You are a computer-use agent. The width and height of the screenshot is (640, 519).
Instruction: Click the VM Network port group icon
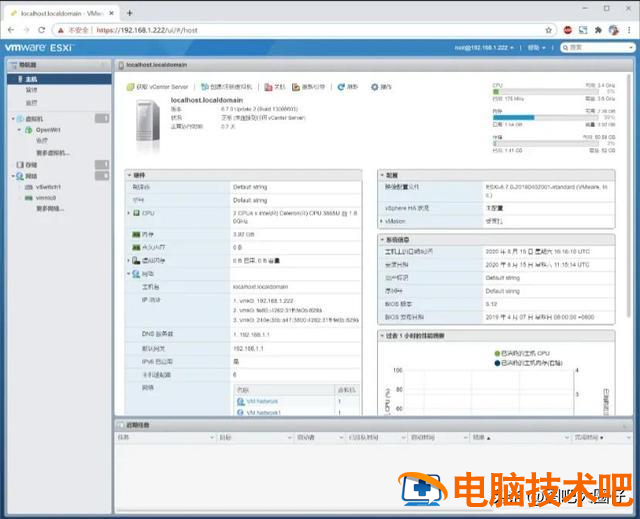241,401
